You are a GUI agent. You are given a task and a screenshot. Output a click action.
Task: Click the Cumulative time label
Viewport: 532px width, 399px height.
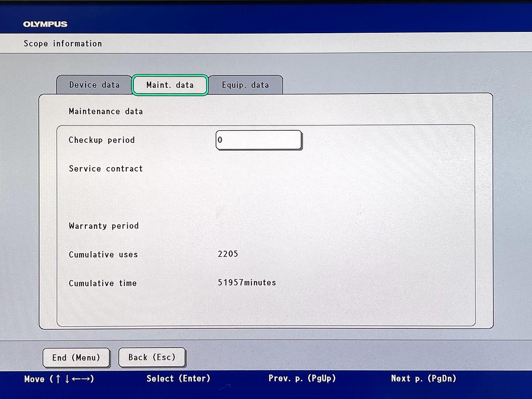point(102,283)
